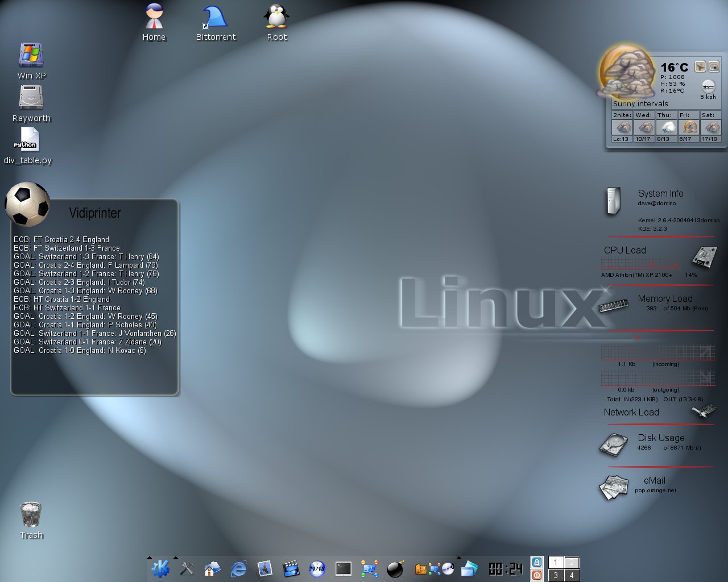
Task: Click the panel handle arrow above tools icon
Action: pyautogui.click(x=176, y=558)
